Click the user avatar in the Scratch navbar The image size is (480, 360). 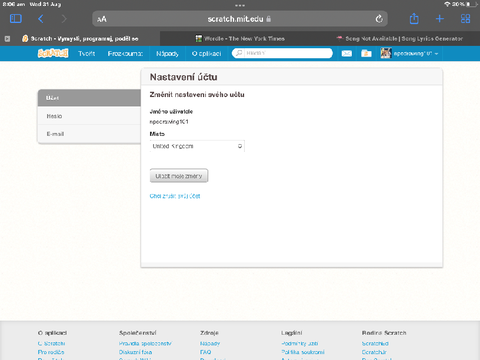click(386, 53)
